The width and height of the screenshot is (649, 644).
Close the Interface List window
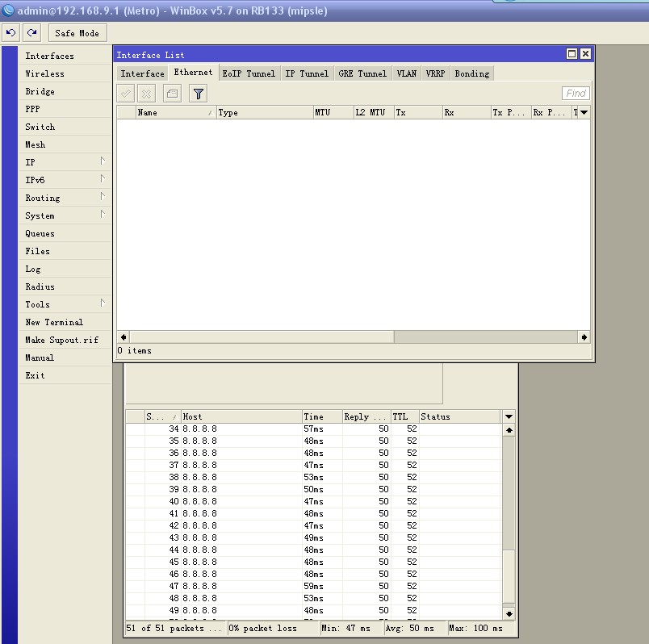585,54
